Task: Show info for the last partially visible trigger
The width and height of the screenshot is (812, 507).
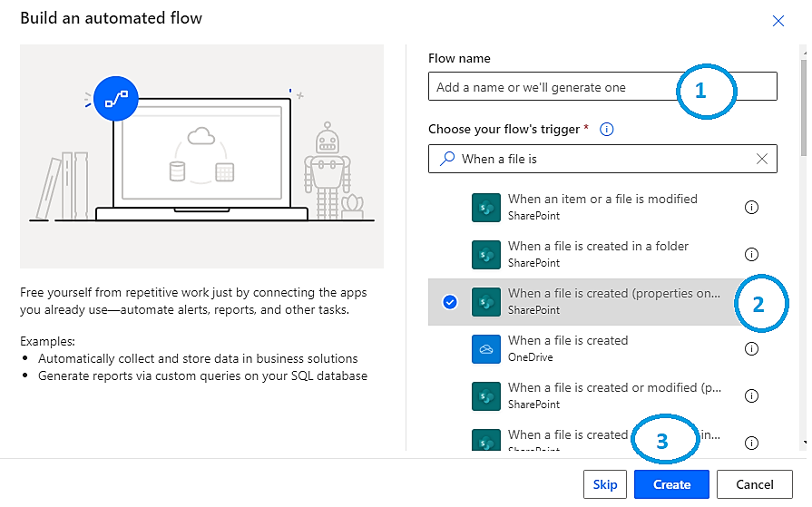Action: click(751, 443)
